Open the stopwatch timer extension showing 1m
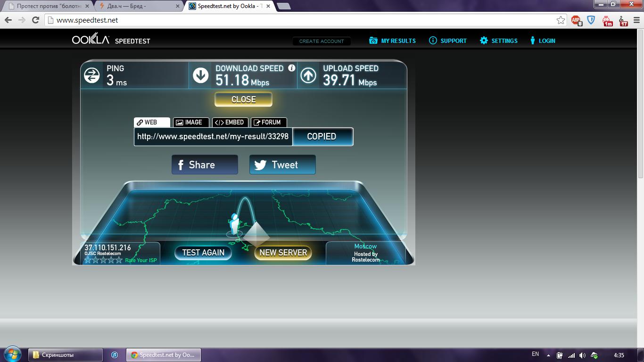The image size is (644, 362). point(608,21)
